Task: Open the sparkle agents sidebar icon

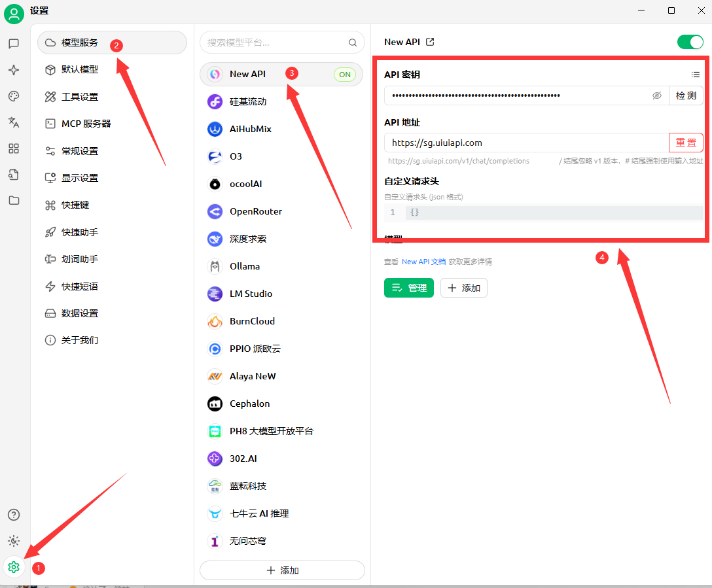Action: [x=14, y=70]
